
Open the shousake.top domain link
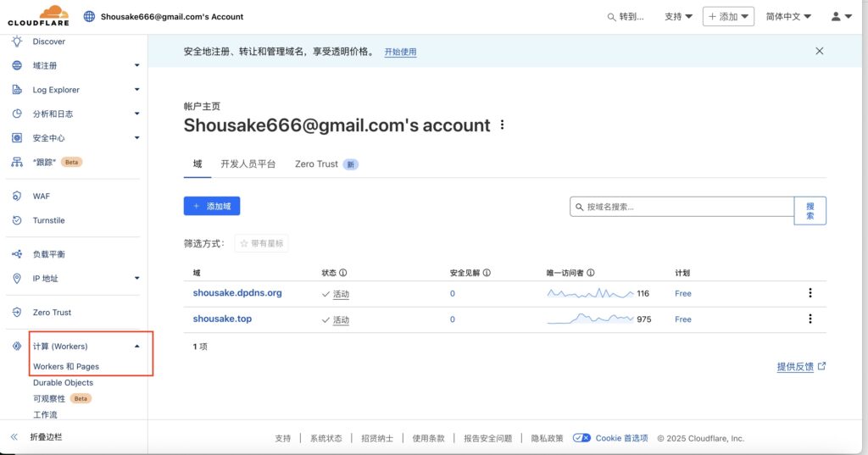222,319
